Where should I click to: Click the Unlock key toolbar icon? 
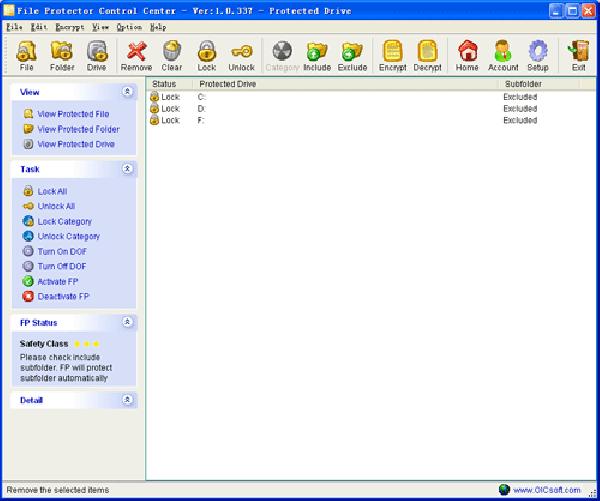click(x=241, y=55)
